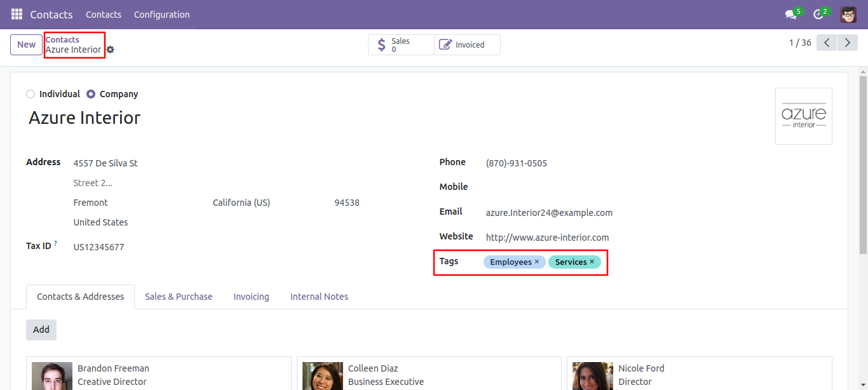This screenshot has width=868, height=390.
Task: Switch to Internal Notes tab
Action: (x=319, y=297)
